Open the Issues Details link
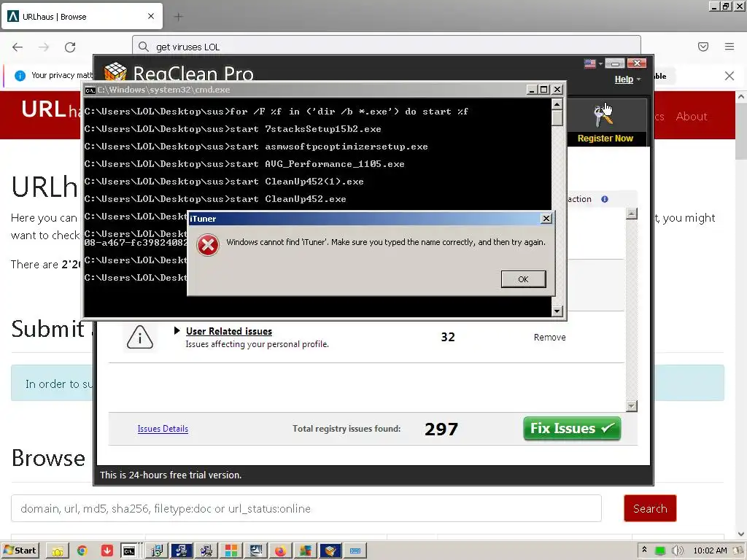 point(163,429)
